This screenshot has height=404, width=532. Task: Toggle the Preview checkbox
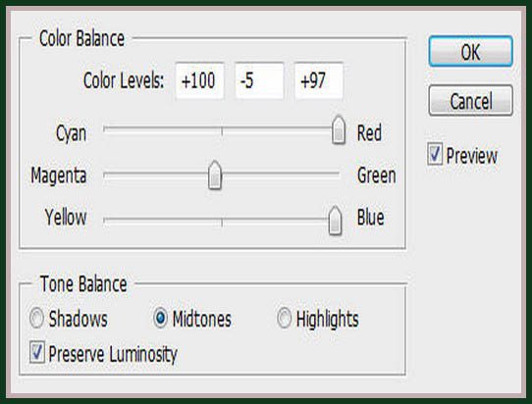(435, 155)
